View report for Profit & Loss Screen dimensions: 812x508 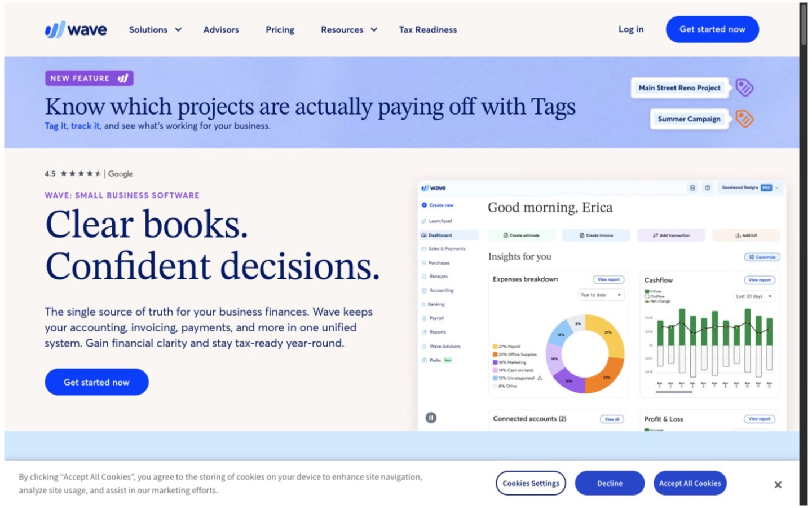click(760, 419)
